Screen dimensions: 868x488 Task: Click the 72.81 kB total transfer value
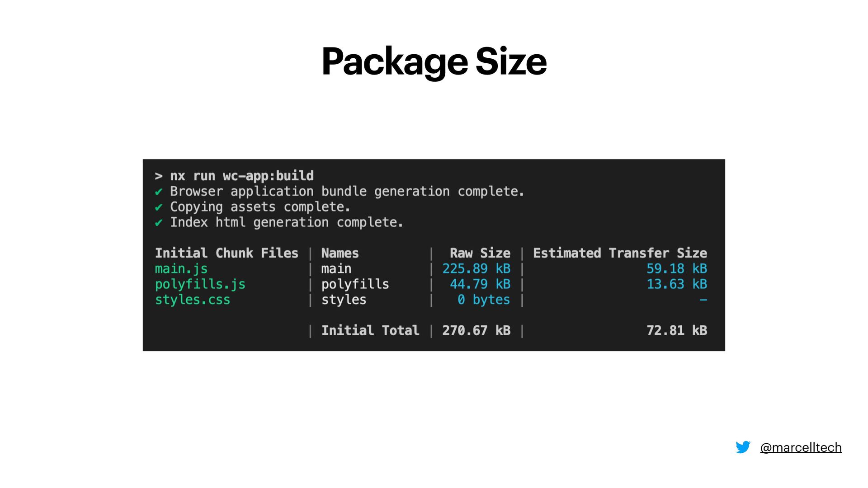coord(677,330)
